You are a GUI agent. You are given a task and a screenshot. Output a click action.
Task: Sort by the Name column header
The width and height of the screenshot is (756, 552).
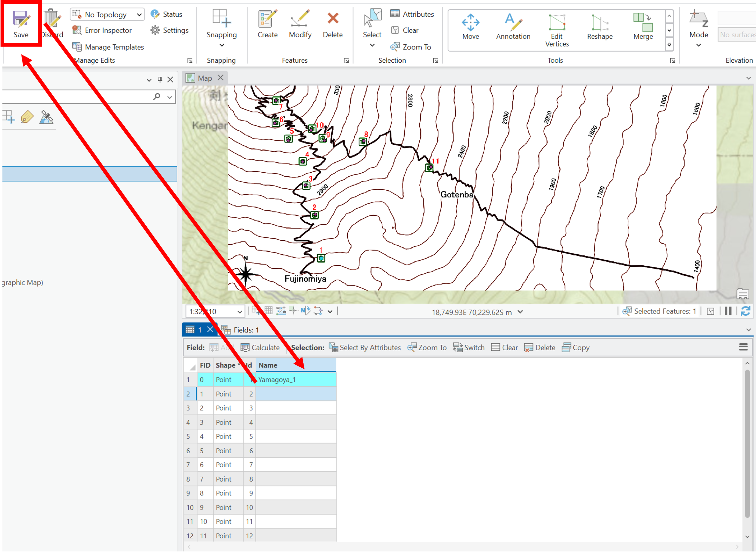[296, 365]
